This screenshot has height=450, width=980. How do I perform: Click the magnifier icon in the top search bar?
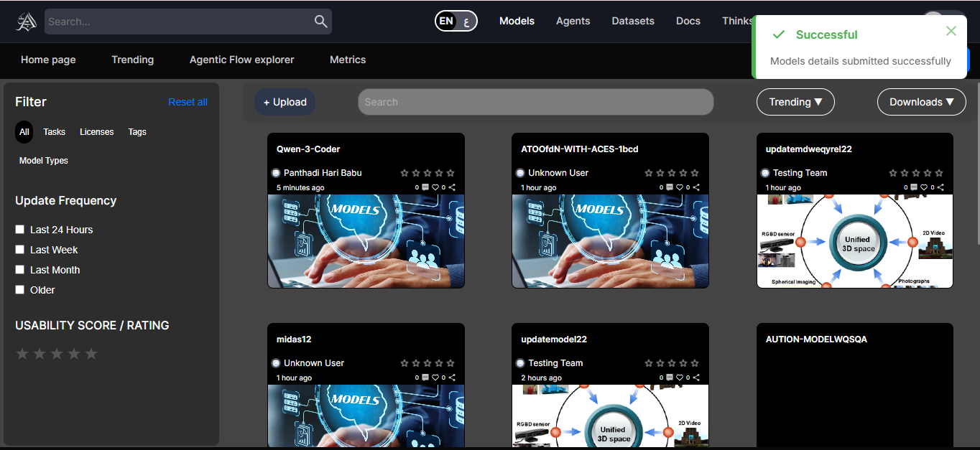pyautogui.click(x=320, y=22)
